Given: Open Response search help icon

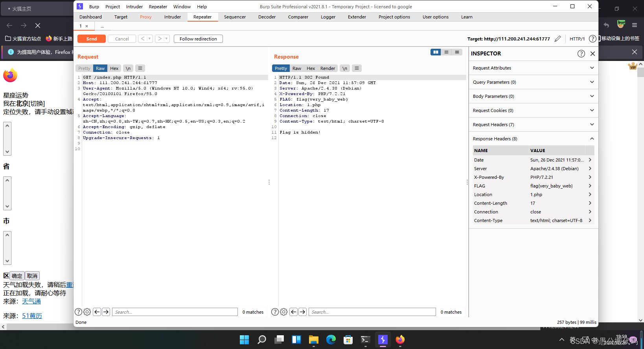Looking at the screenshot, I should 275,312.
